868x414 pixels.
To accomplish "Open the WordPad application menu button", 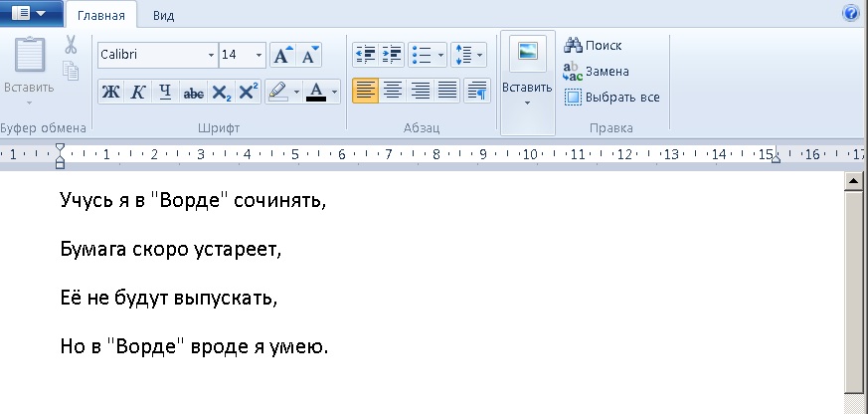I will 30,13.
